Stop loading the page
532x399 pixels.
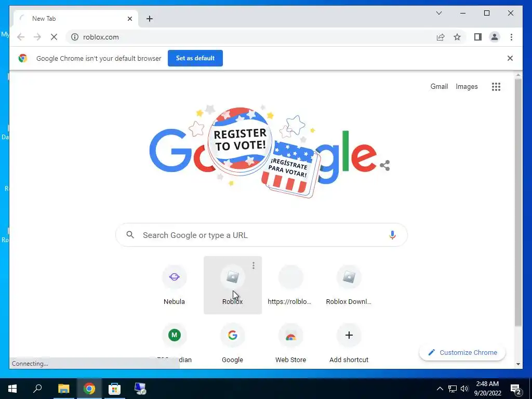click(x=54, y=37)
